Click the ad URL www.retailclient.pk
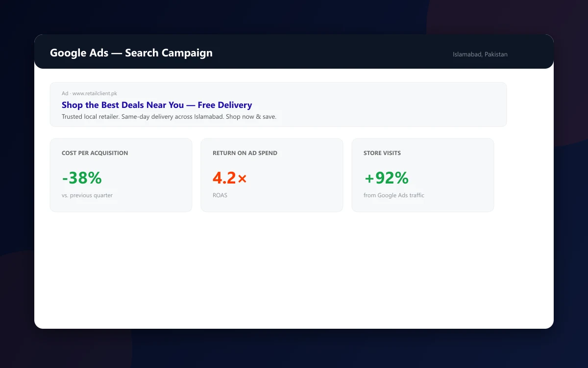The image size is (588, 368). pos(95,93)
